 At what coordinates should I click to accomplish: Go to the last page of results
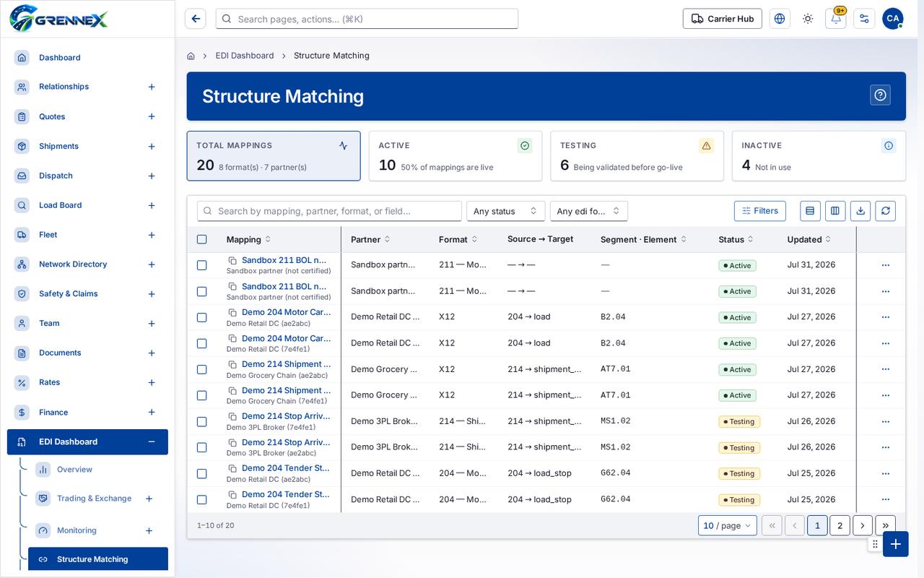point(885,525)
